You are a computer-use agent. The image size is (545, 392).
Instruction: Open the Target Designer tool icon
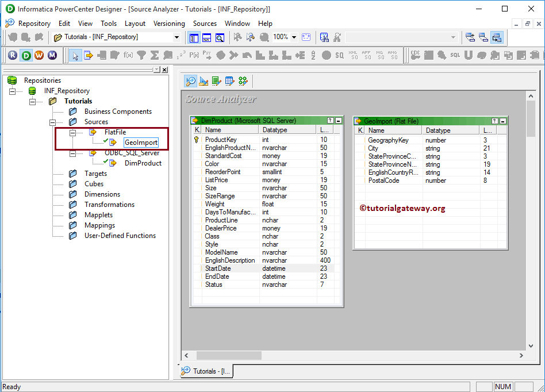(x=204, y=81)
